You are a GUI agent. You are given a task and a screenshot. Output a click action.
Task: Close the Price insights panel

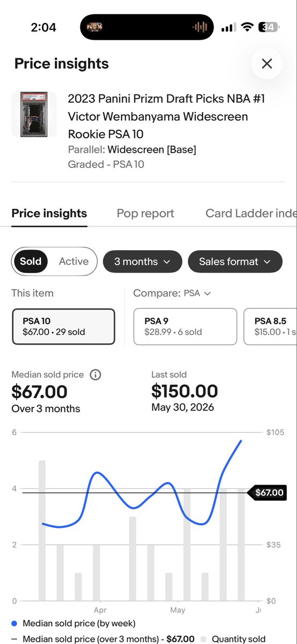[x=267, y=64]
